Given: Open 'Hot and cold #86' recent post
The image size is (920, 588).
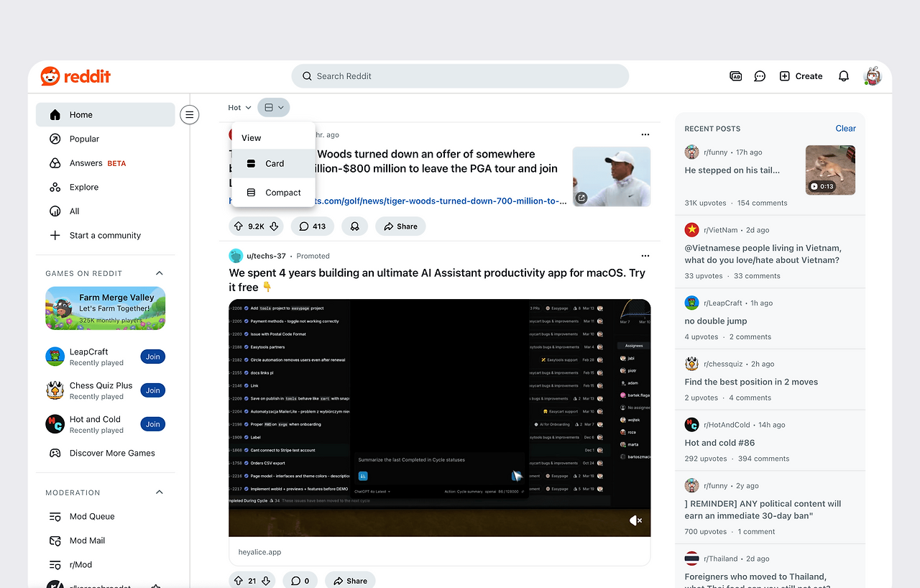Looking at the screenshot, I should (x=720, y=444).
